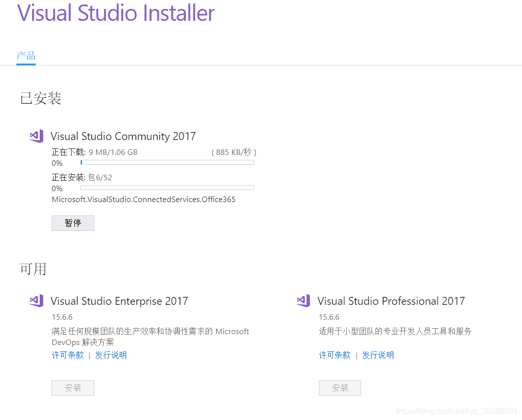Click the package count 包6/52
522x420 pixels.
(x=100, y=178)
